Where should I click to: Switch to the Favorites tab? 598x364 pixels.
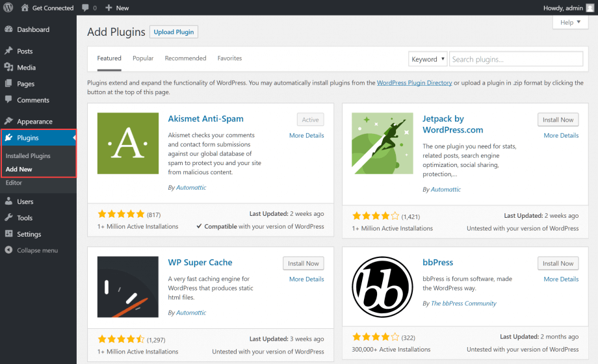click(229, 58)
